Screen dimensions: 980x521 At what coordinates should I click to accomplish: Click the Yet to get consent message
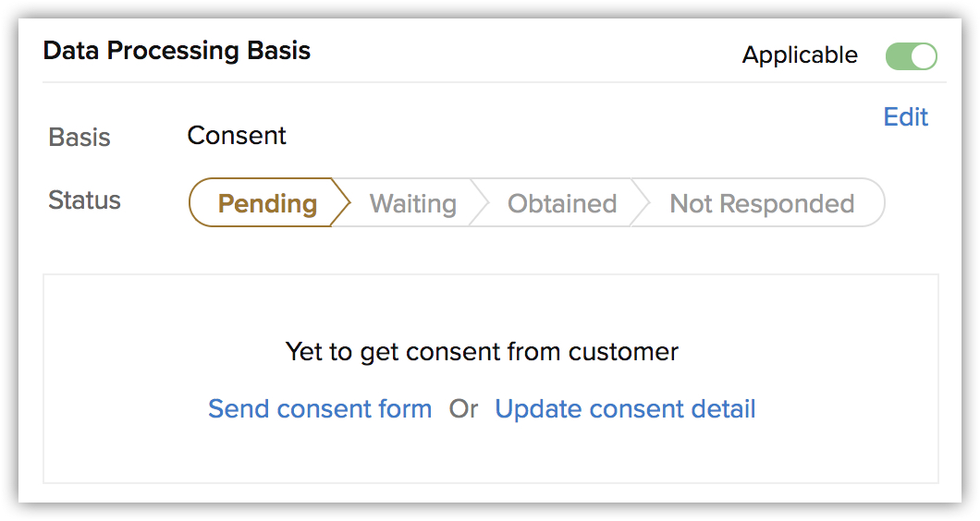point(482,352)
